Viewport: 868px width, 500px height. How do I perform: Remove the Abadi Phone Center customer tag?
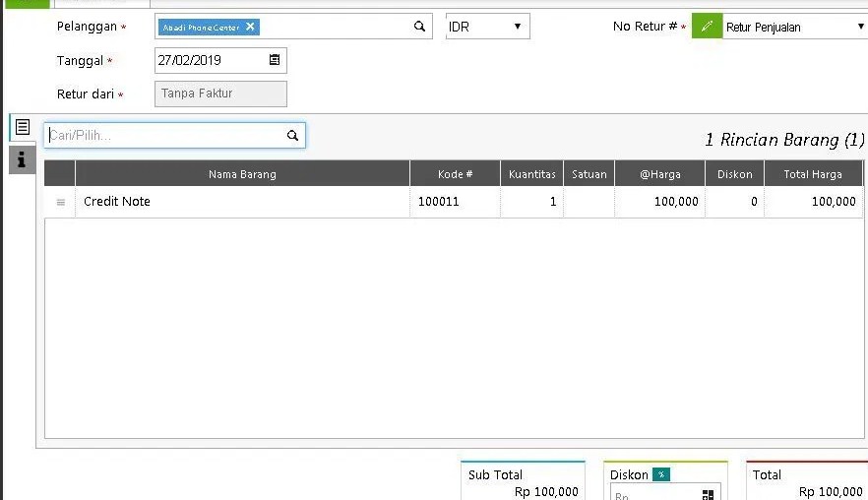coord(250,27)
